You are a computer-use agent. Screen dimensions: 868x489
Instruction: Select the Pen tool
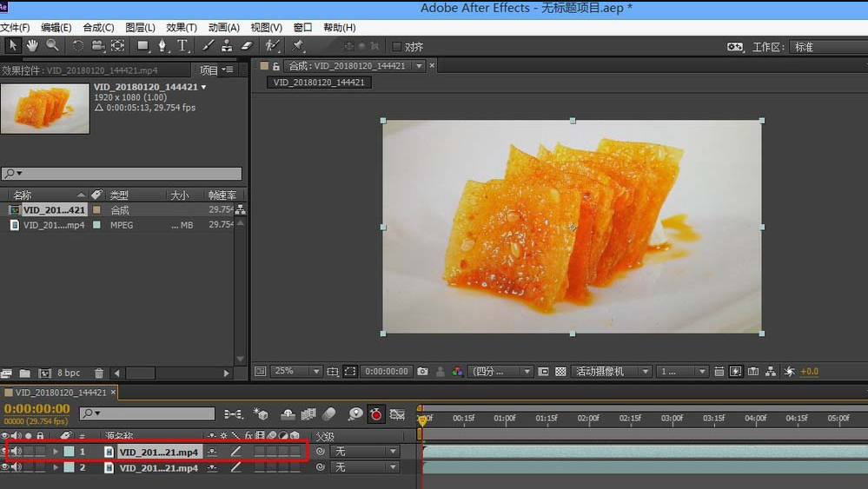click(x=162, y=46)
